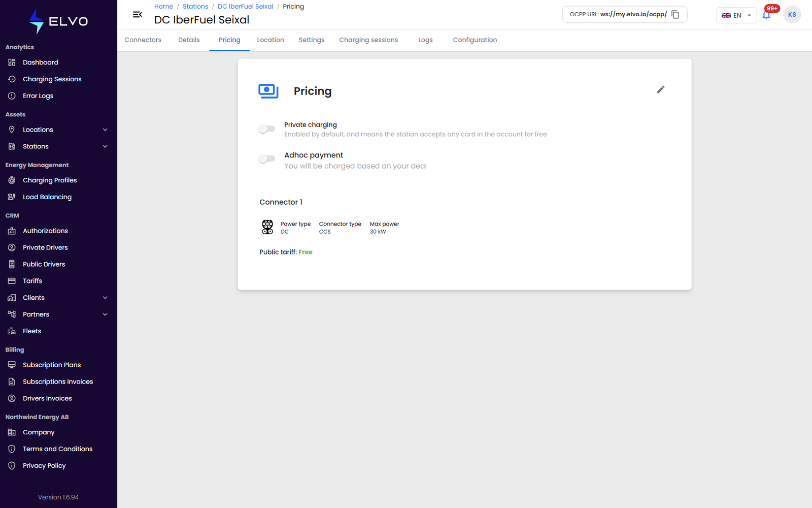
Task: Go to Home breadcrumb link
Action: [163, 7]
